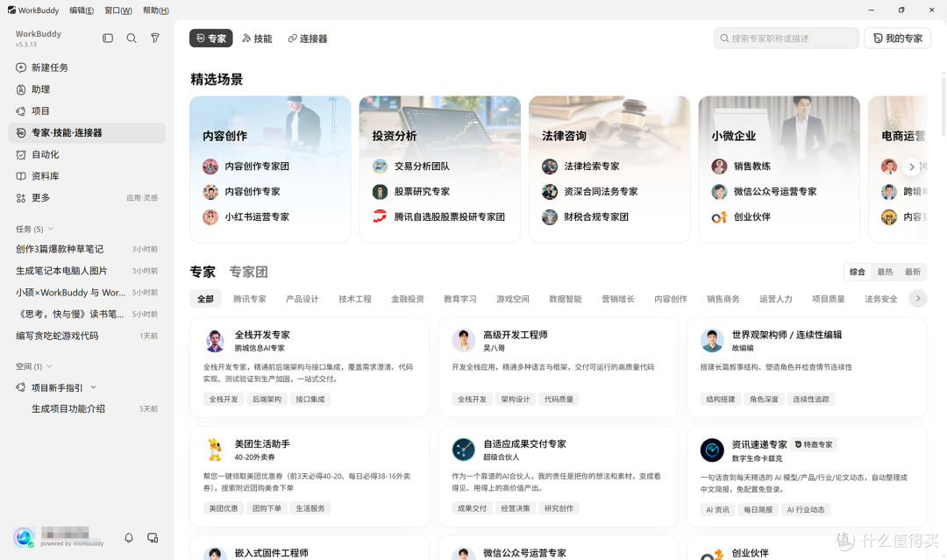
Task: Open the 更多 sidebar entry
Action: (x=86, y=198)
